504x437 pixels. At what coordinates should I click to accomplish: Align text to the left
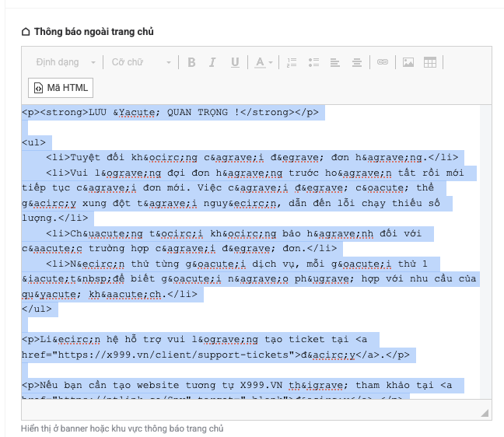(x=335, y=62)
